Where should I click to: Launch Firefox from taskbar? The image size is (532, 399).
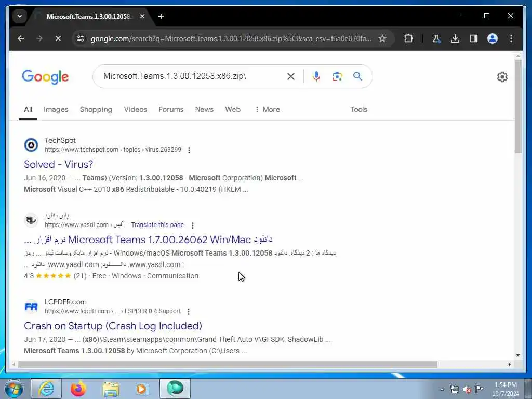78,389
